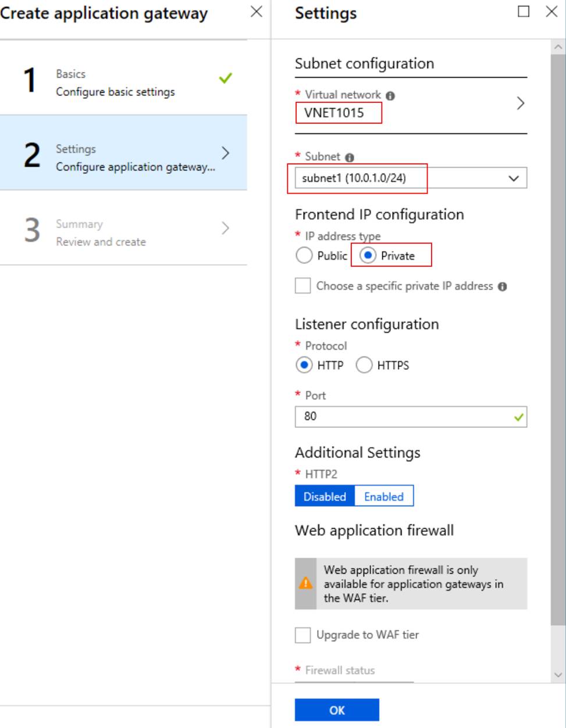Expand the Virtual network selector chevron
The width and height of the screenshot is (566, 728).
coord(521,104)
